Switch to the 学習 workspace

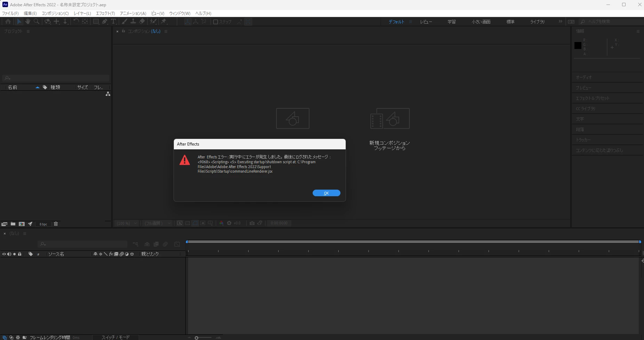(x=452, y=22)
